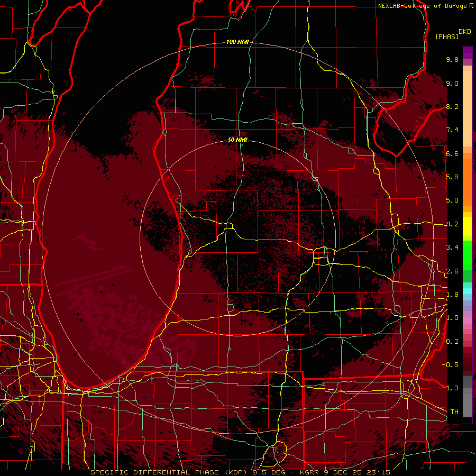The height and width of the screenshot is (476, 476).
Task: Select the 8.2 value on the scale
Action: [x=452, y=106]
